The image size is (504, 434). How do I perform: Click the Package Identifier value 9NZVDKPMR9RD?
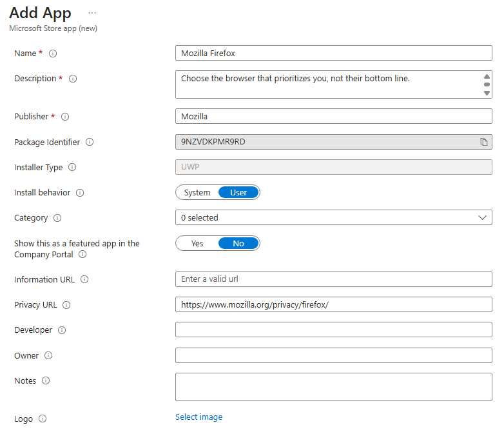[x=213, y=142]
